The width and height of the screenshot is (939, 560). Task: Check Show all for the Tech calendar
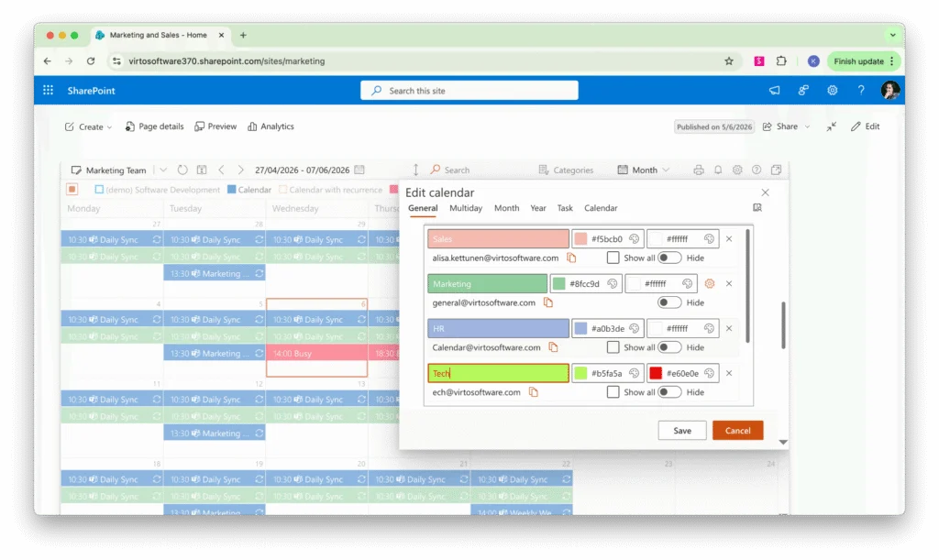coord(613,392)
